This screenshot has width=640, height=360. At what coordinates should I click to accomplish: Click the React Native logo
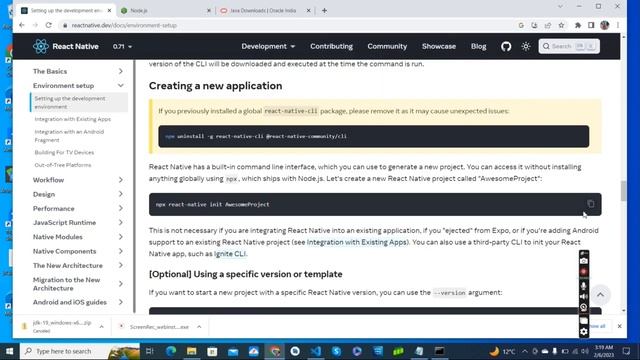point(66,47)
